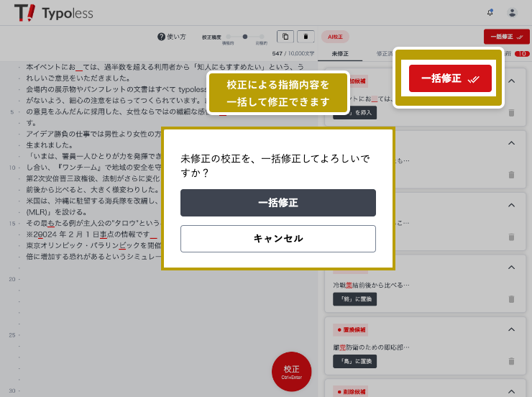
Task: Click the AI校正 pill
Action: (x=335, y=37)
